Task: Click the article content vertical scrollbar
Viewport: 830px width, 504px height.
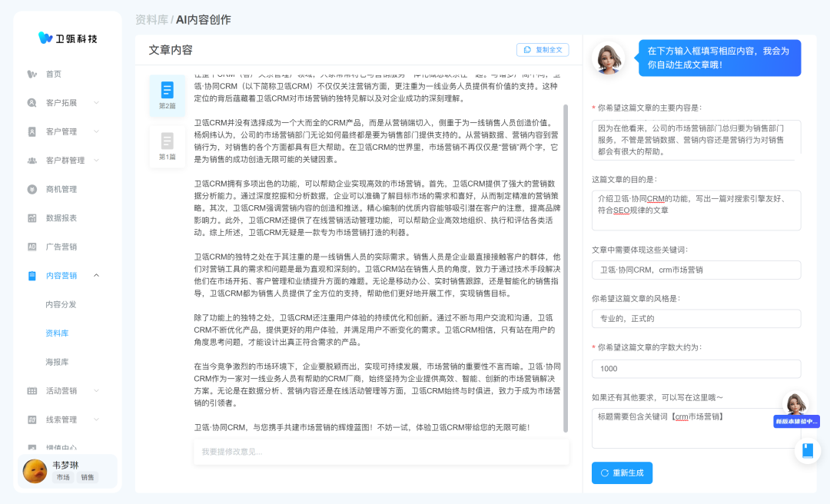Action: (566, 230)
